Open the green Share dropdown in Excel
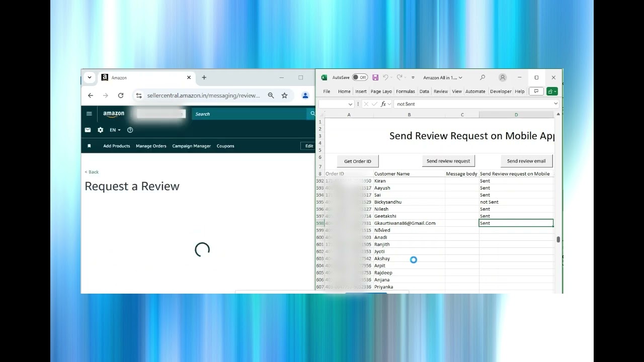The image size is (644, 362). [x=552, y=92]
